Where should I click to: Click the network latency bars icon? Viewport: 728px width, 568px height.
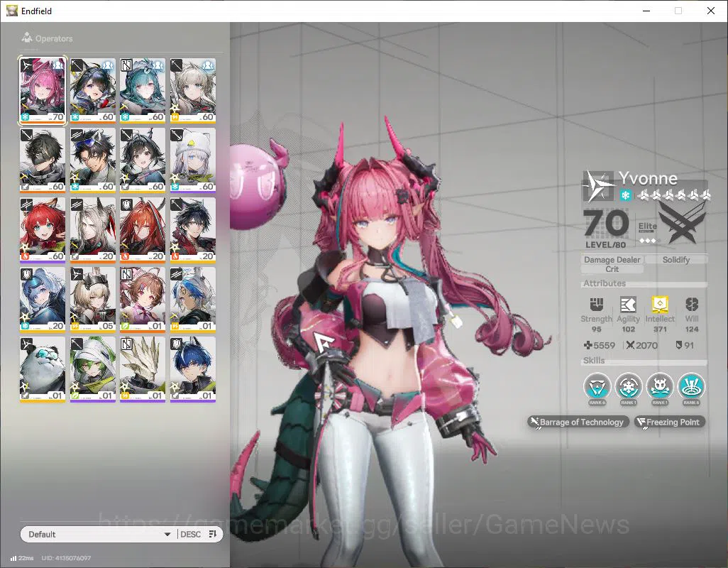tap(13, 558)
